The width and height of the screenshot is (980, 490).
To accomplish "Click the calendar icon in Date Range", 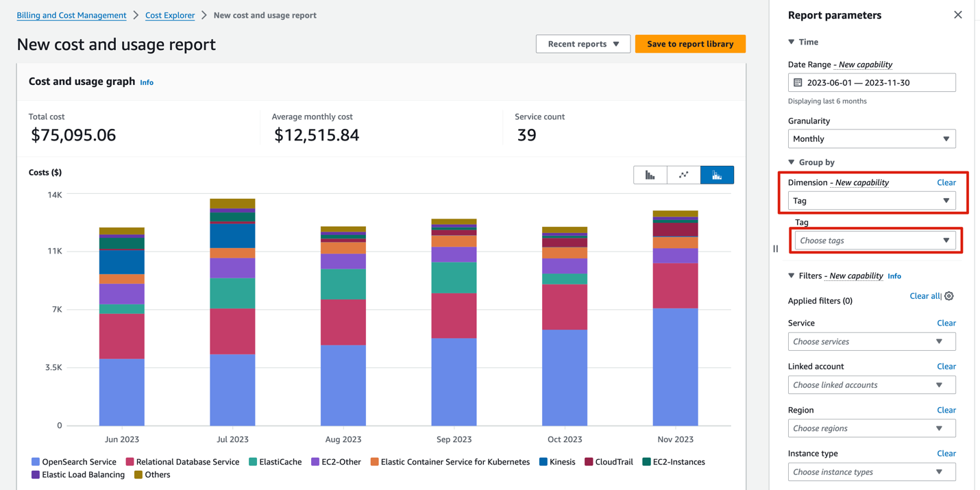I will click(798, 82).
